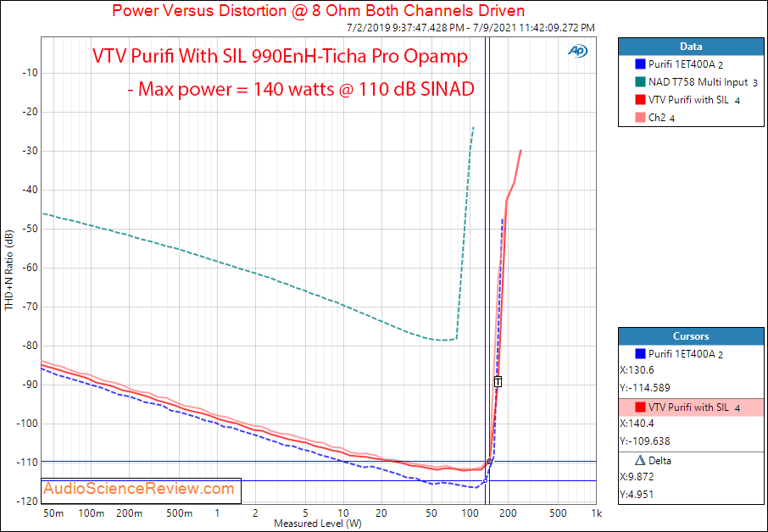
Task: Click the grey cursor point on the red trace
Action: pyautogui.click(x=489, y=462)
